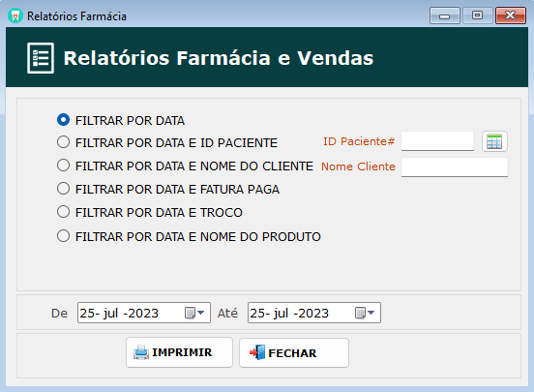
Task: Click the ID Paciente# input field
Action: point(437,141)
